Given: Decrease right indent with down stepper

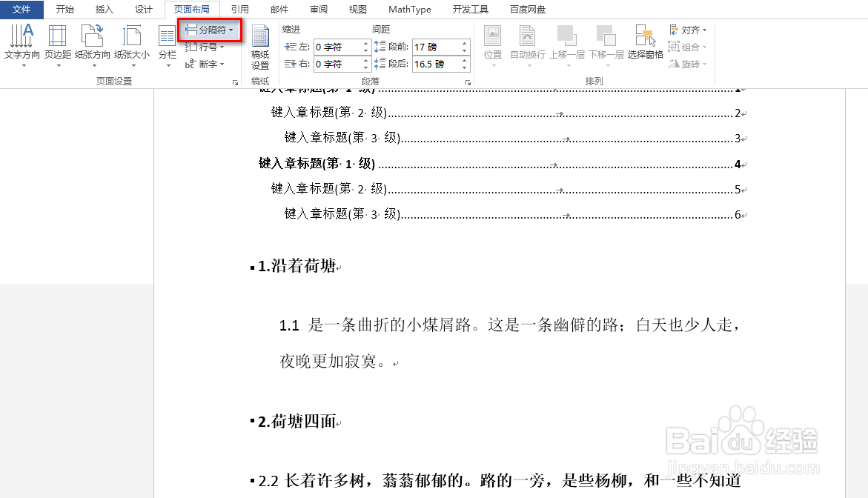Looking at the screenshot, I should point(366,68).
